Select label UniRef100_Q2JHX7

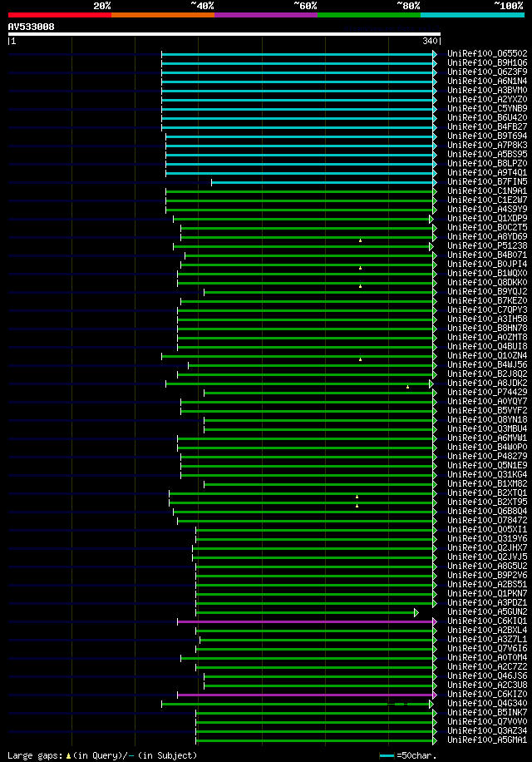[487, 547]
